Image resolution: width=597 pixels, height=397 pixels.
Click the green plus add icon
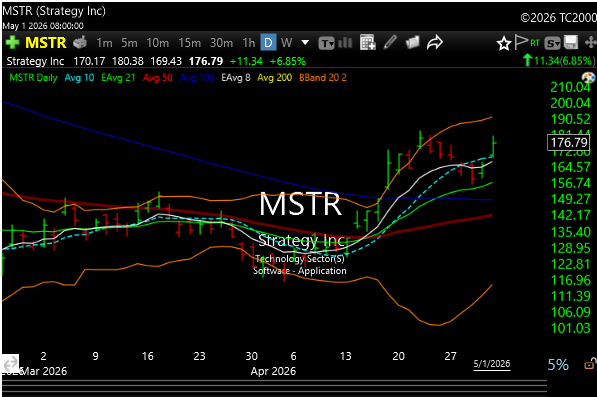coord(12,42)
